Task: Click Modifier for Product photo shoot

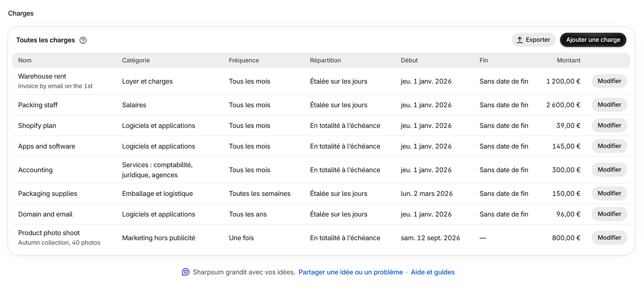Action: pyautogui.click(x=609, y=238)
